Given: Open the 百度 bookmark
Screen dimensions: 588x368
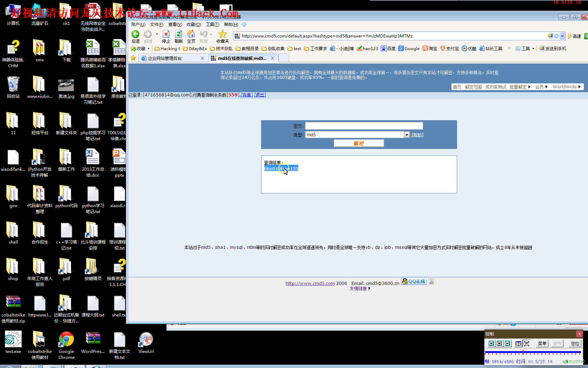Looking at the screenshot, I should 388,48.
